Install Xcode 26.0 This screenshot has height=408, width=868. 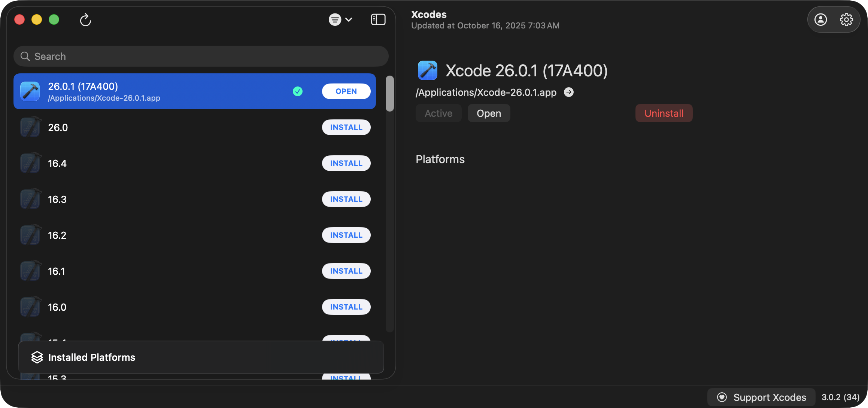tap(346, 127)
